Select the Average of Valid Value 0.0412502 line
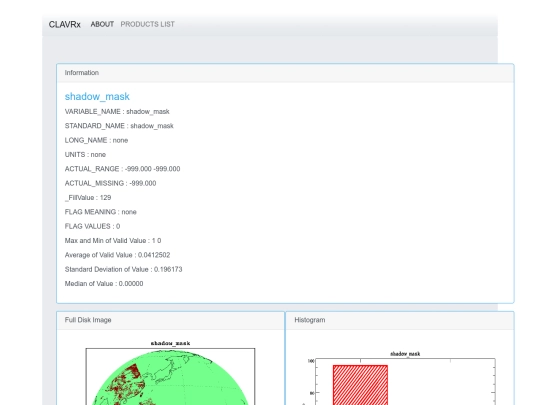The width and height of the screenshot is (540, 405). coord(117,255)
